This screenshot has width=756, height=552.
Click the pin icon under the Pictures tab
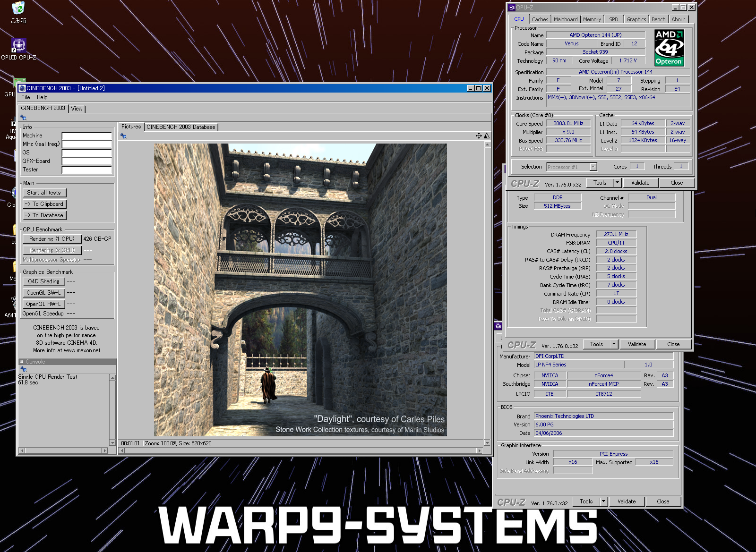(x=123, y=136)
